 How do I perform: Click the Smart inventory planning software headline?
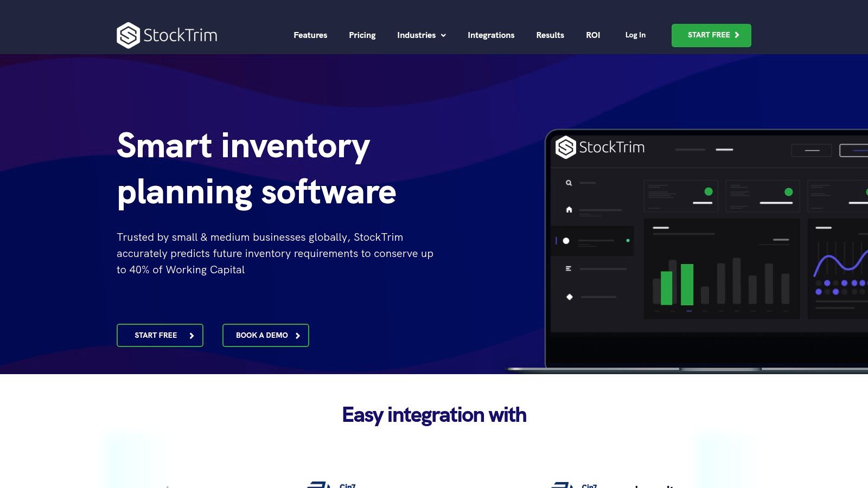[x=257, y=169]
